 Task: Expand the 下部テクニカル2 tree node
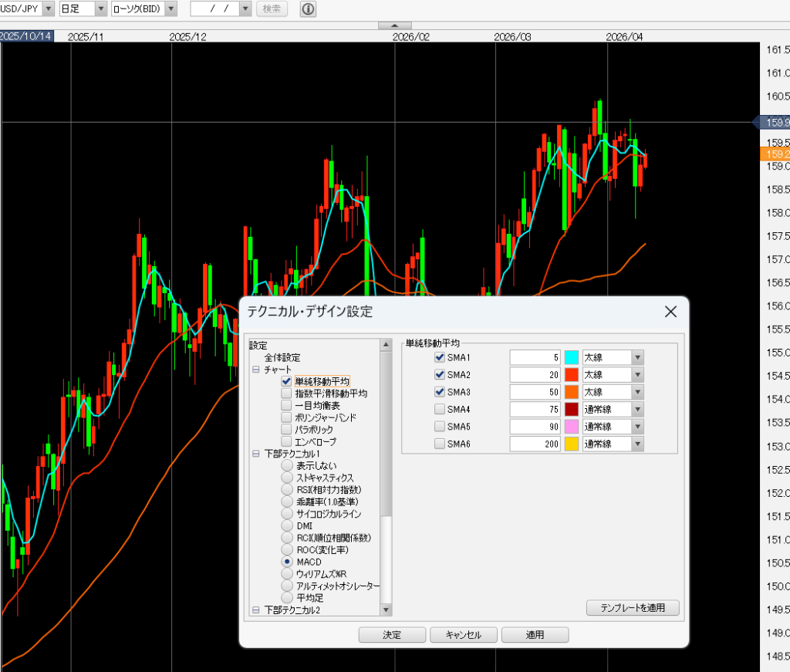(255, 610)
